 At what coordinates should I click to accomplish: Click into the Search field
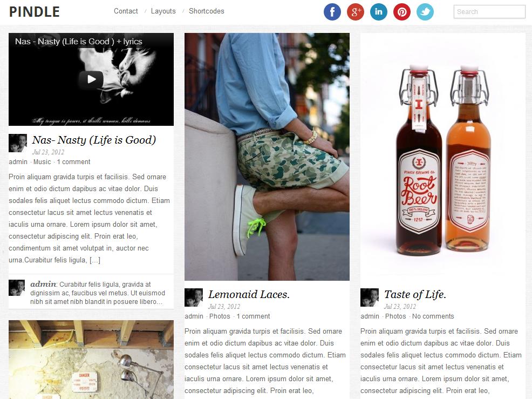tap(489, 11)
